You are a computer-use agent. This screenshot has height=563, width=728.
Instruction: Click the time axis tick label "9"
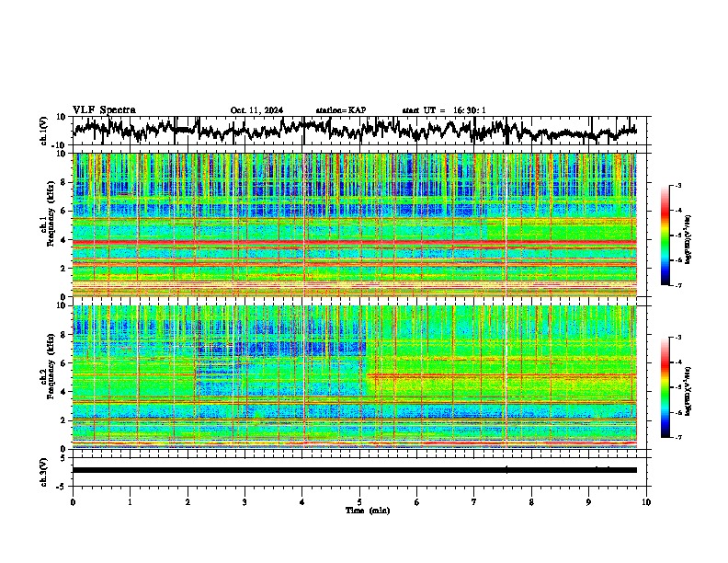click(x=588, y=502)
